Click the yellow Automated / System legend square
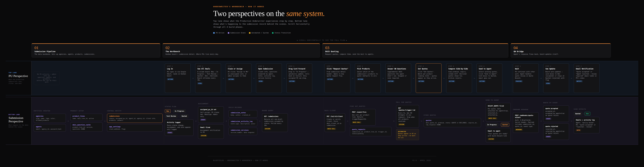The width and height of the screenshot is (644, 167). point(250,33)
